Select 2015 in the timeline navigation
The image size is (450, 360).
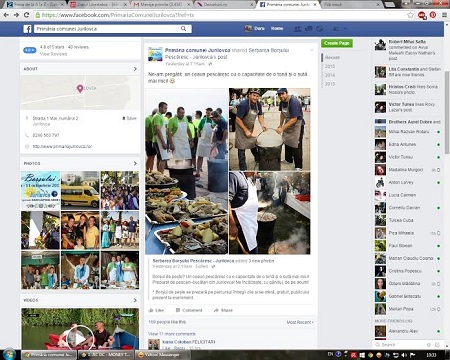click(x=330, y=66)
